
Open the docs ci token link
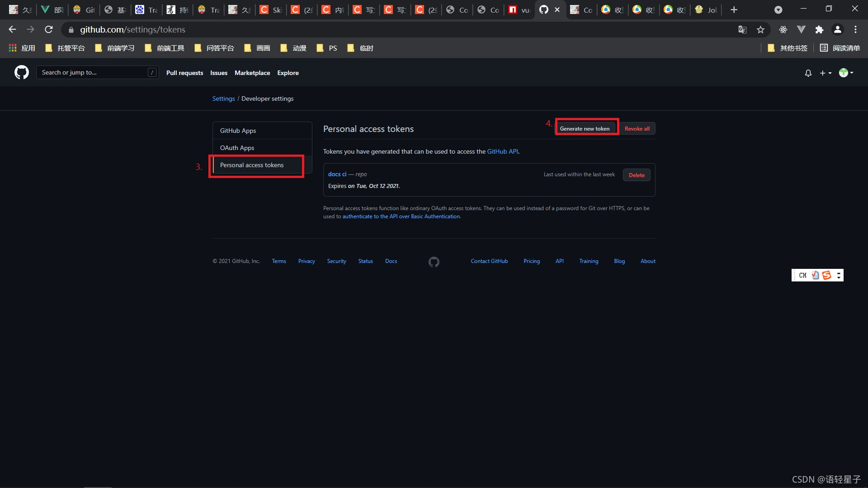pyautogui.click(x=337, y=174)
